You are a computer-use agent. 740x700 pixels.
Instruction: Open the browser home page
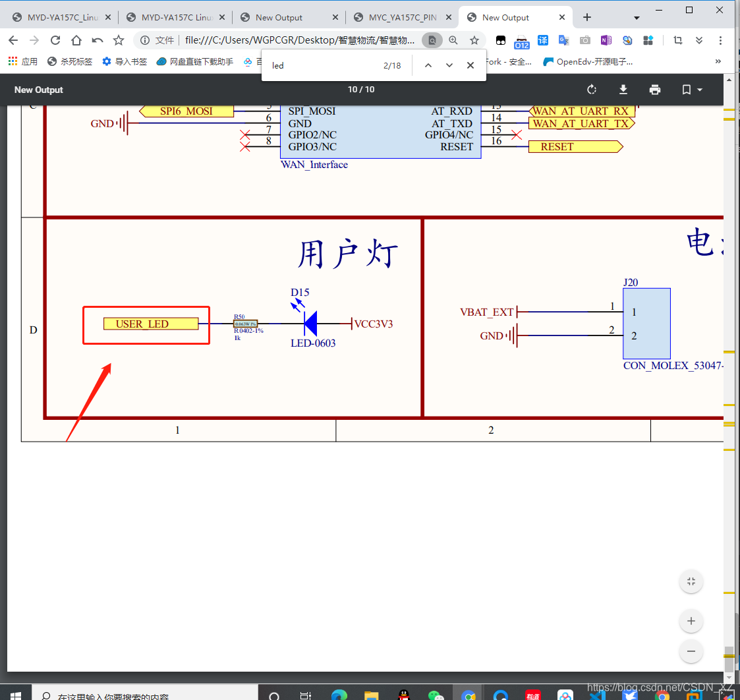coord(76,41)
